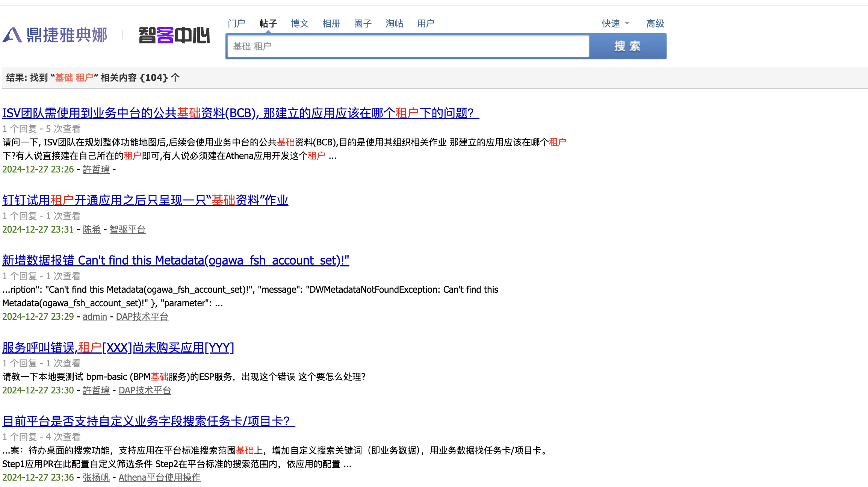
Task: Click the 鼎捷雅典娜 logo icon
Action: (12, 35)
